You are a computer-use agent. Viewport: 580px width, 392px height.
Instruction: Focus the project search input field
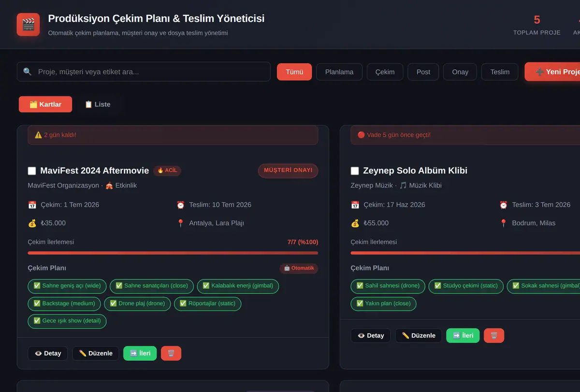click(144, 72)
